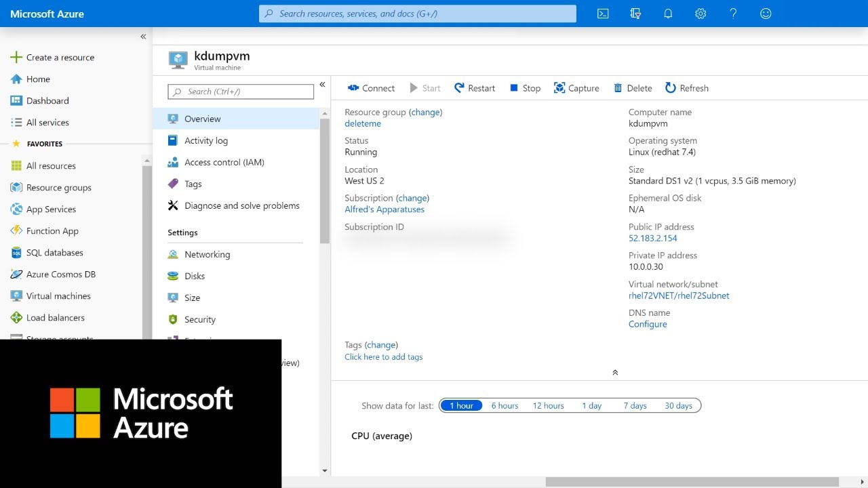Click the Activity log icon
This screenshot has height=488, width=868.
click(x=173, y=140)
